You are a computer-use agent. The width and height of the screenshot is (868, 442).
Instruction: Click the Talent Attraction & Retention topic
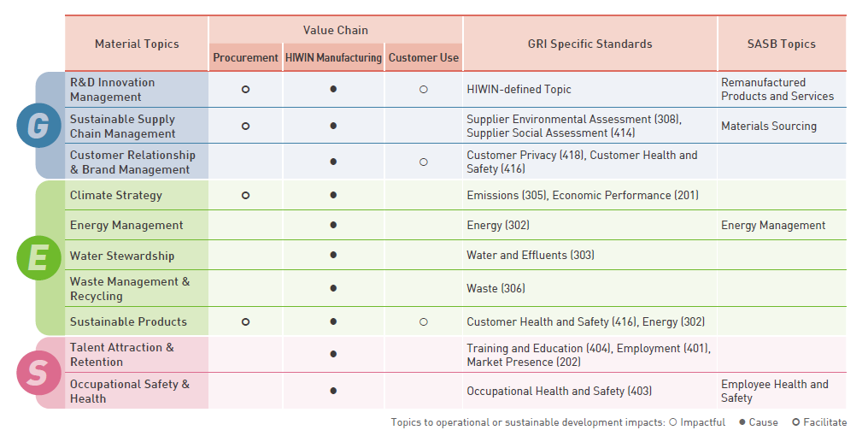[122, 354]
